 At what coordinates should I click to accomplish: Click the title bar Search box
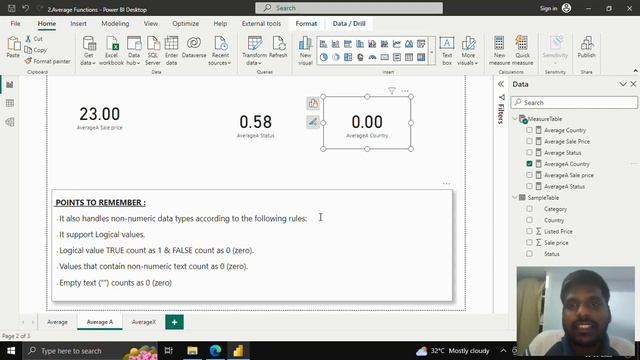[349, 8]
